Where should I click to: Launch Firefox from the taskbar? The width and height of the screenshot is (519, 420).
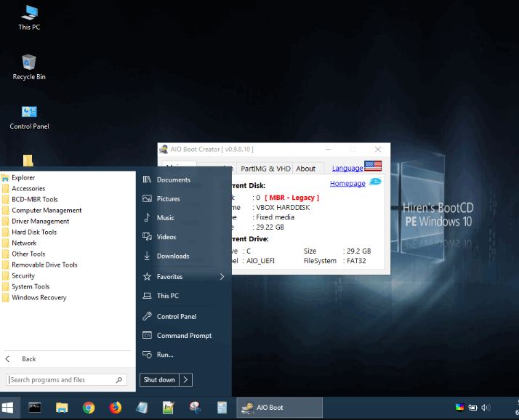pos(116,408)
